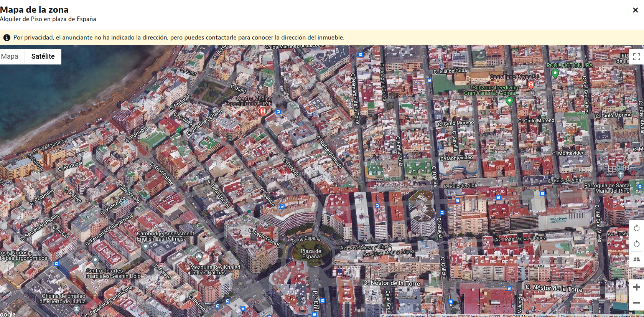Select bus stop right of Parroquia label

[639, 187]
